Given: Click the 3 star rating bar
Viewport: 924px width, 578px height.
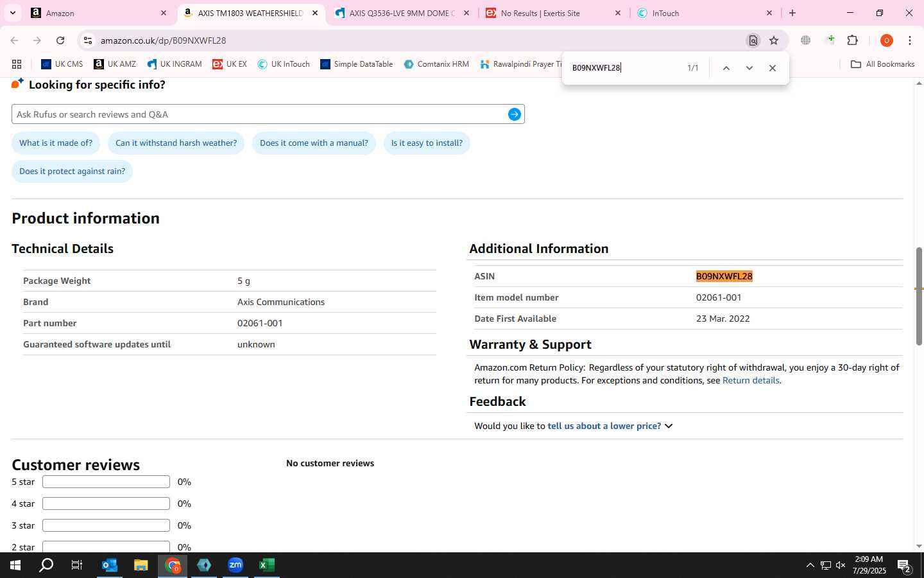Looking at the screenshot, I should point(106,525).
